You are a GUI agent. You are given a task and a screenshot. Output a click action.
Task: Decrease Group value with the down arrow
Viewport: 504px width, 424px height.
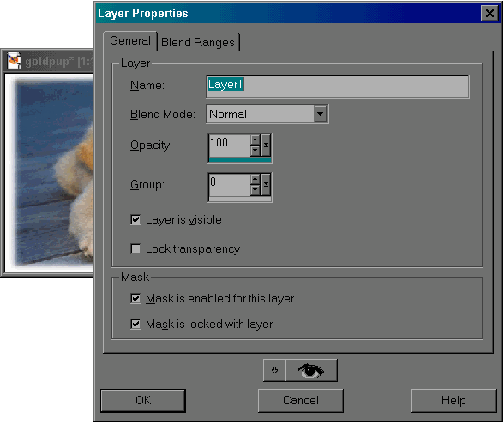pyautogui.click(x=255, y=190)
